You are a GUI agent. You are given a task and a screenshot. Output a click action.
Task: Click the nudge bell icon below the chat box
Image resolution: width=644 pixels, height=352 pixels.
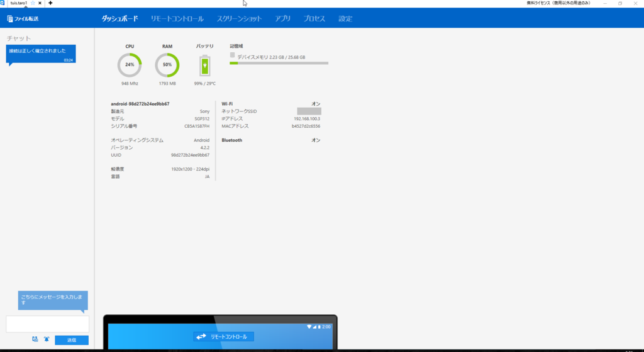click(47, 339)
